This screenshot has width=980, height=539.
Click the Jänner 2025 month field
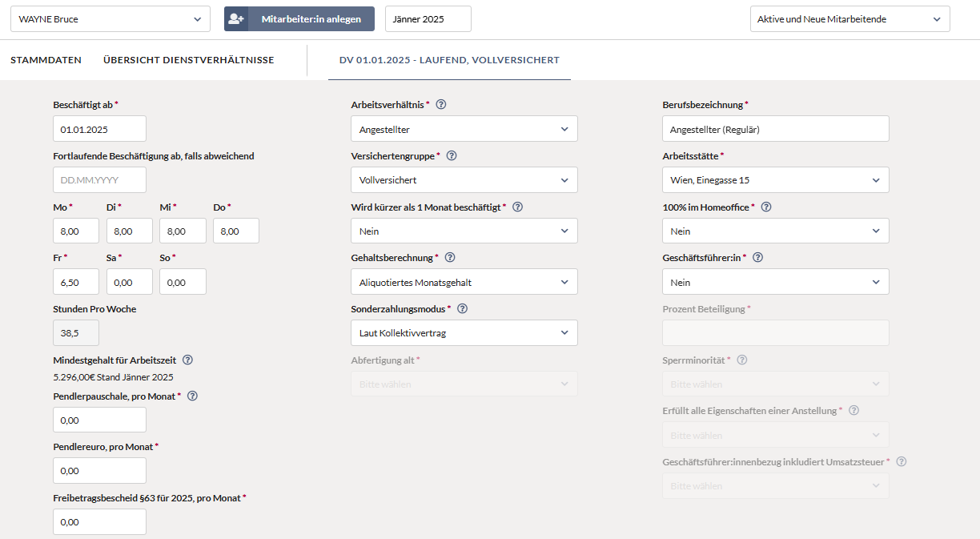pyautogui.click(x=428, y=19)
